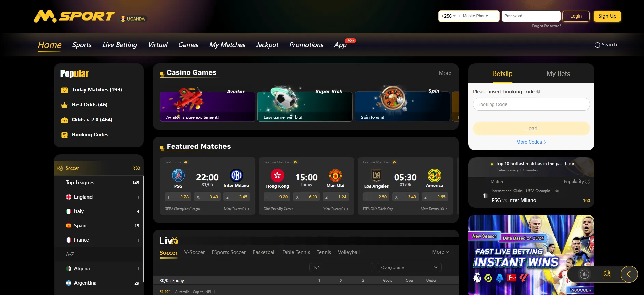Expand More Events(1) for PSG match
Viewport: 644px width, 295px height.
[236, 209]
